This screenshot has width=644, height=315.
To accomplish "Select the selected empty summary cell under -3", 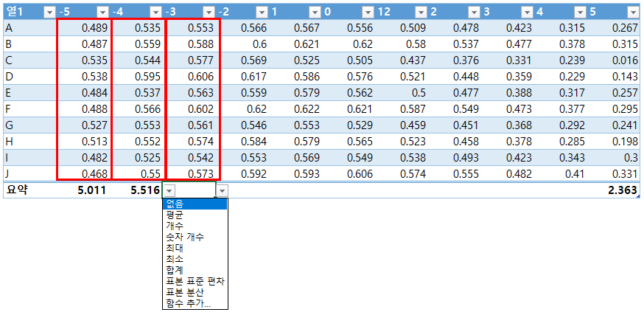I will (x=189, y=190).
